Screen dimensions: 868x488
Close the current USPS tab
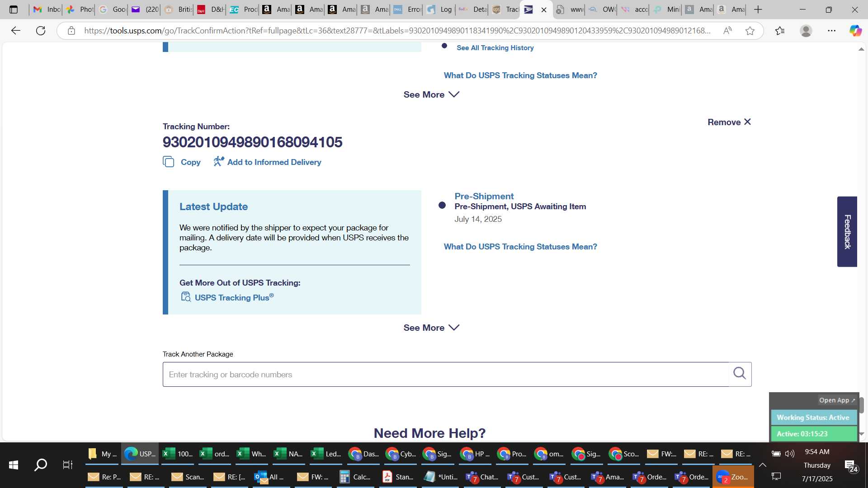tap(544, 9)
